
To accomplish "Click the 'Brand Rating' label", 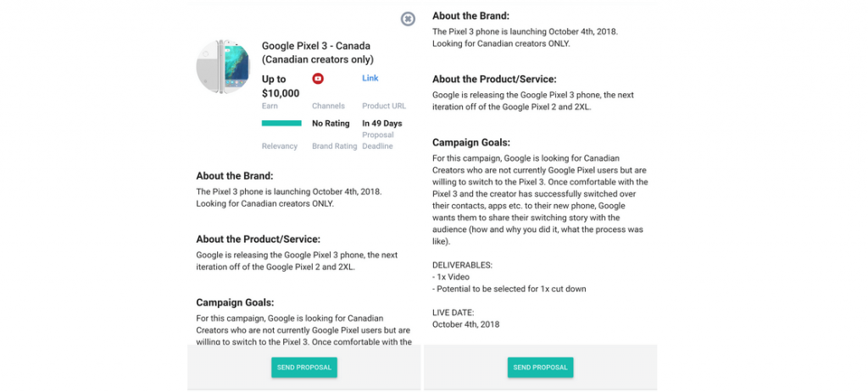I will coord(334,146).
